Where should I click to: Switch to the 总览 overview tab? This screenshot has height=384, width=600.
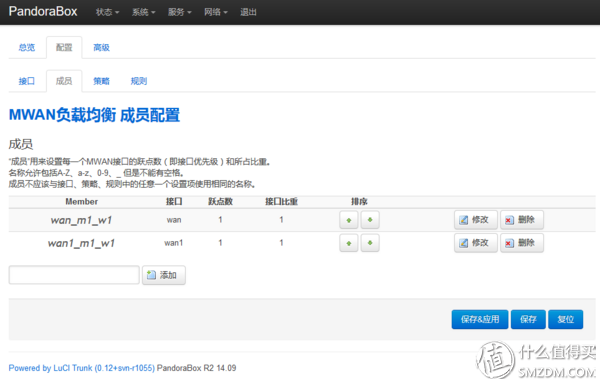coord(27,47)
